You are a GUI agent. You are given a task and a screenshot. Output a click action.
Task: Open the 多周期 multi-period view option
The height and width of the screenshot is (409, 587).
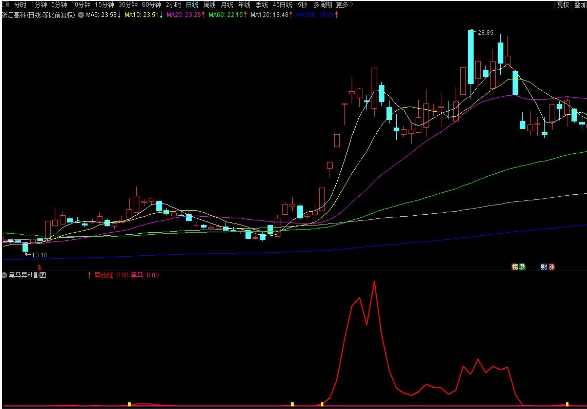point(323,5)
